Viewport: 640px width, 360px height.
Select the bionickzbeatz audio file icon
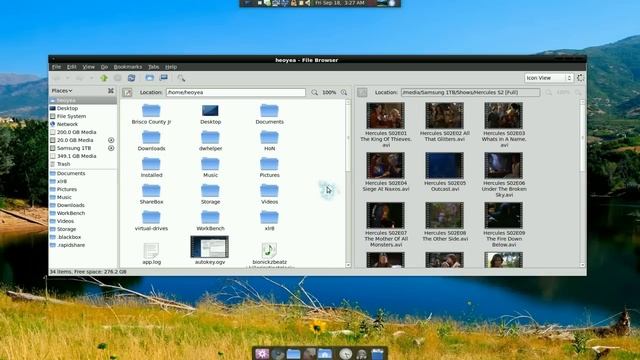269,250
